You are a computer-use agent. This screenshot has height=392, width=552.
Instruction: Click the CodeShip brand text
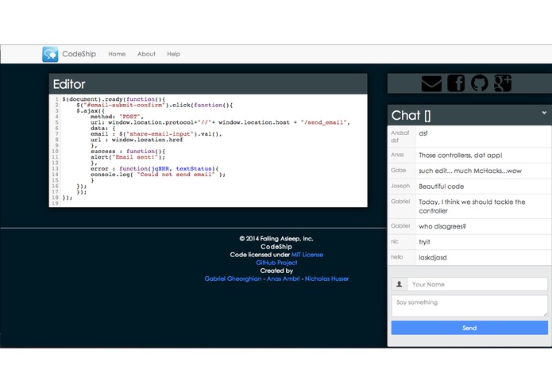(79, 54)
